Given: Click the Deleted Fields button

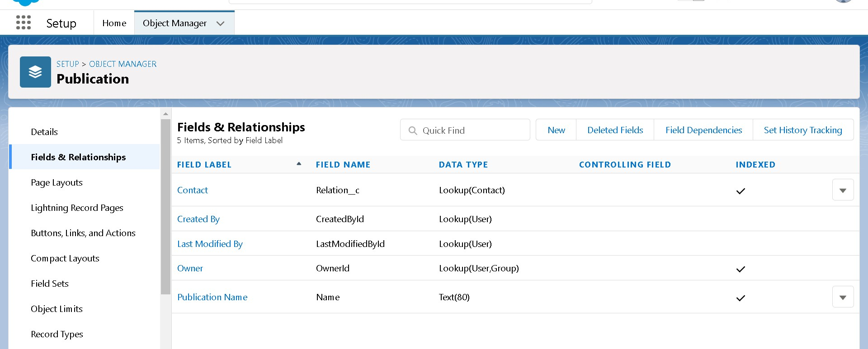Looking at the screenshot, I should [x=615, y=130].
